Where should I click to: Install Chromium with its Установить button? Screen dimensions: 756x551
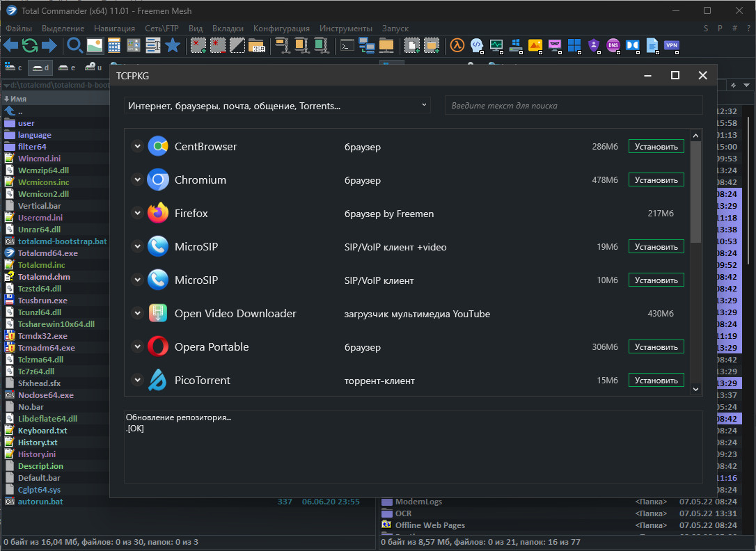pyautogui.click(x=656, y=180)
